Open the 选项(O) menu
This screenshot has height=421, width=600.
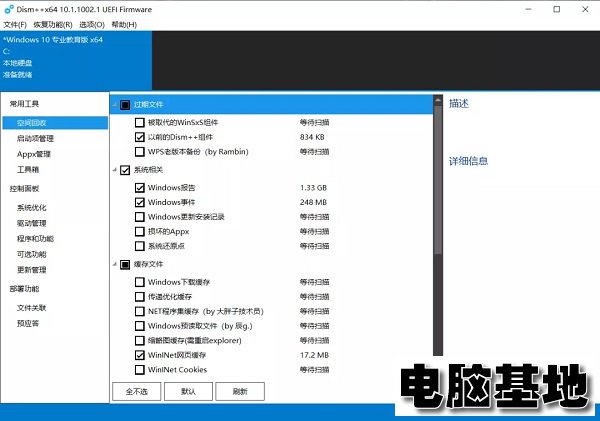point(92,24)
